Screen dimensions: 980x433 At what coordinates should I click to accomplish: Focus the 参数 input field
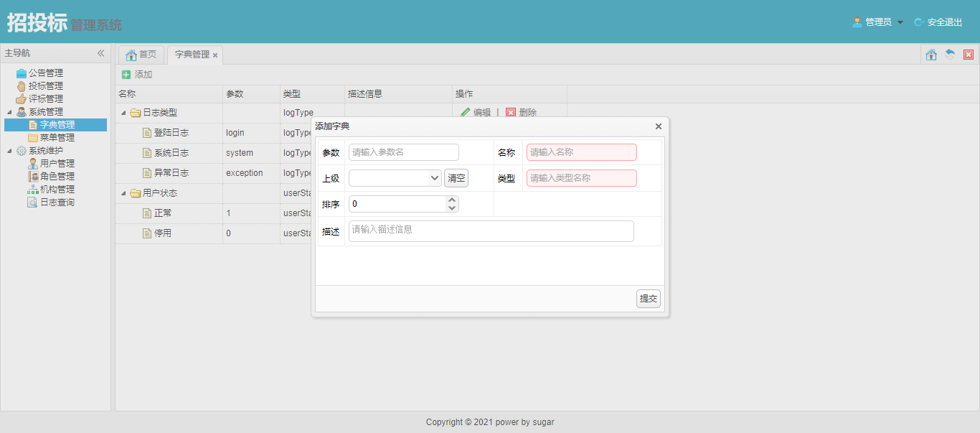[x=404, y=152]
